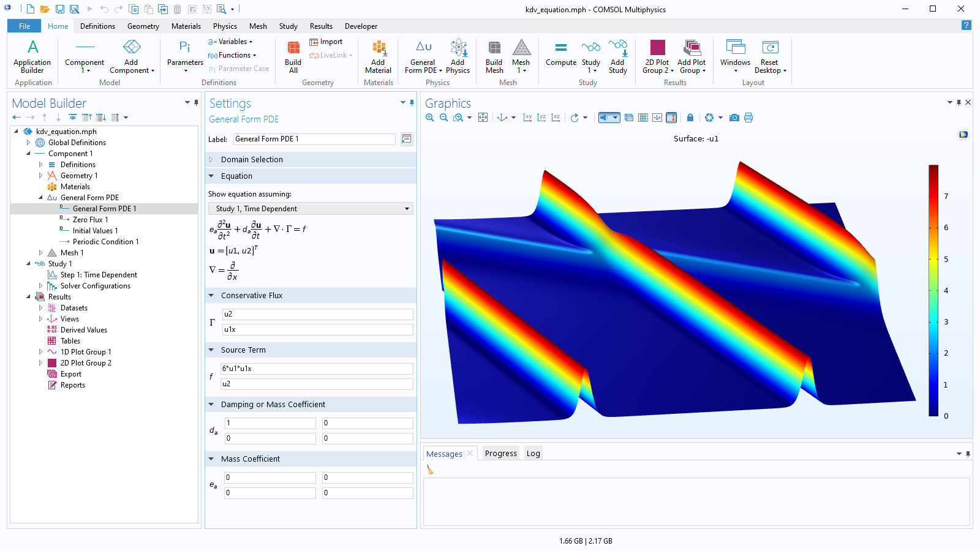The image size is (980, 551).
Task: Click the Zoom Extents icon in Graphics
Action: pos(483,118)
